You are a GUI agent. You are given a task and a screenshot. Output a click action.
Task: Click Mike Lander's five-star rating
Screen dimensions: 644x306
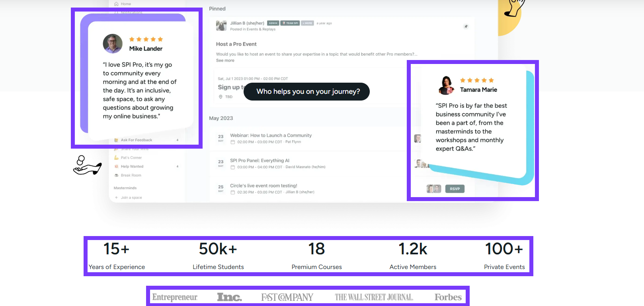146,39
